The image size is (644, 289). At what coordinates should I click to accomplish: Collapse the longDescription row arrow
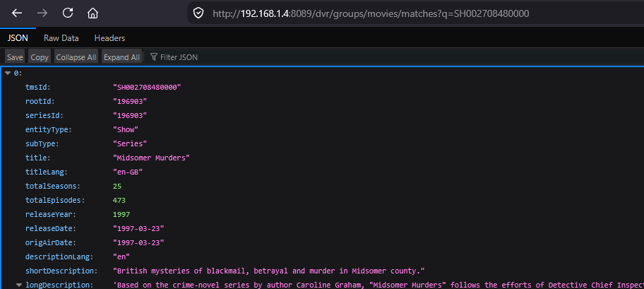[x=19, y=285]
